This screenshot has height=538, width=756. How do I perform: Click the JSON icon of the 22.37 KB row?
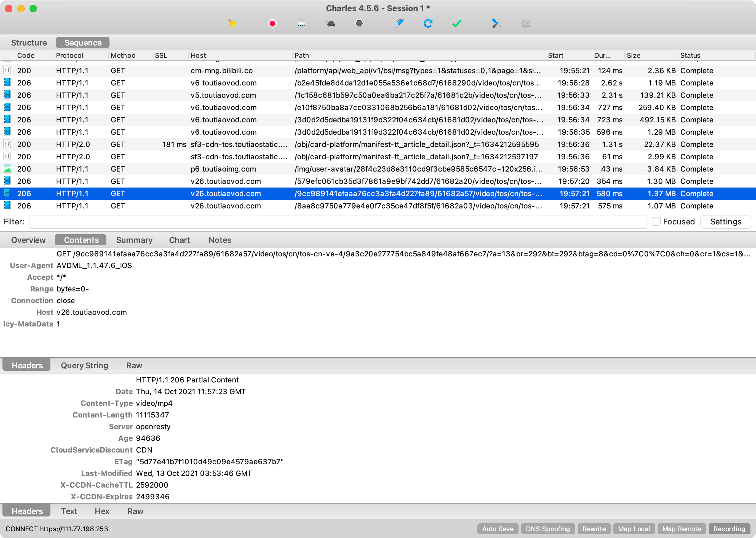tap(7, 144)
